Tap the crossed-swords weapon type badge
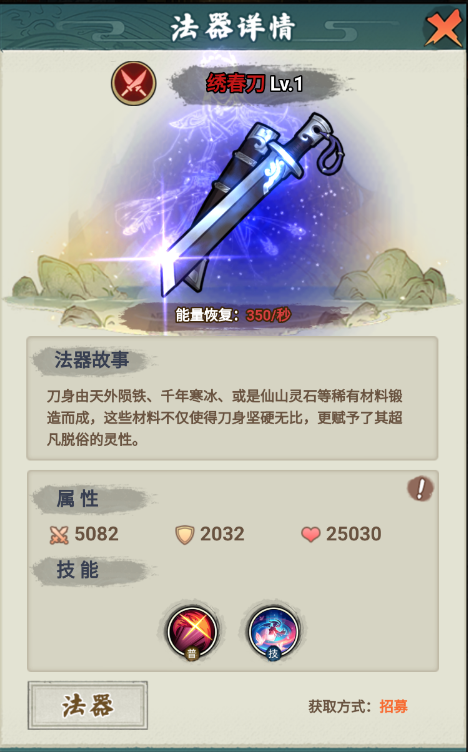 pos(134,83)
